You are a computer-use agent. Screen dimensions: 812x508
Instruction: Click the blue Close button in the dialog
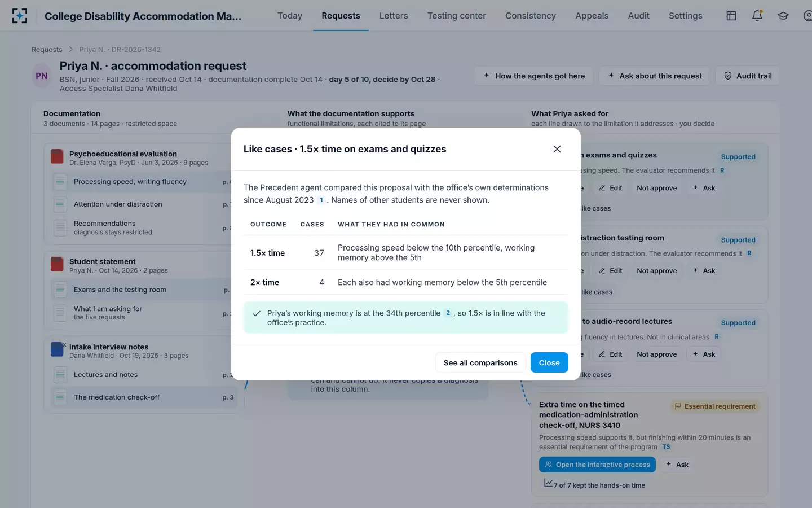(x=549, y=362)
